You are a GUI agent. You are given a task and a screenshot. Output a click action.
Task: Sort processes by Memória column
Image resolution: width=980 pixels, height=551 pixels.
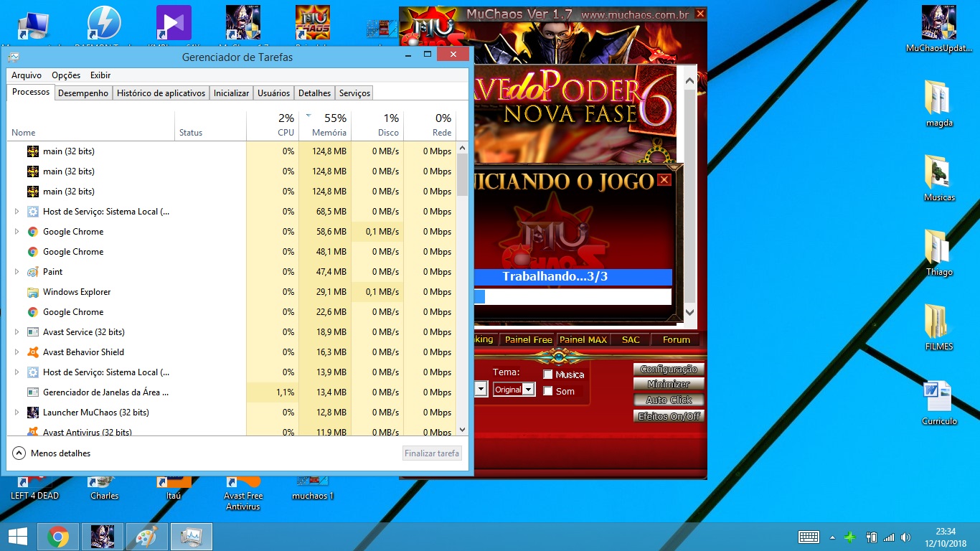pos(325,125)
